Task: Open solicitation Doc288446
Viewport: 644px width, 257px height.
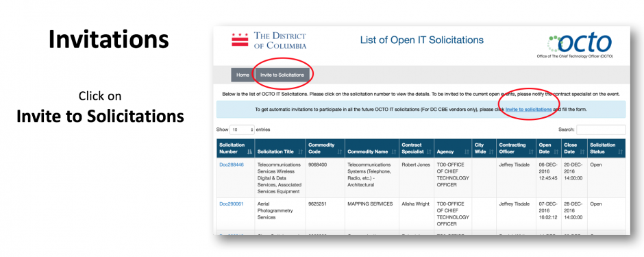Action: [x=232, y=164]
